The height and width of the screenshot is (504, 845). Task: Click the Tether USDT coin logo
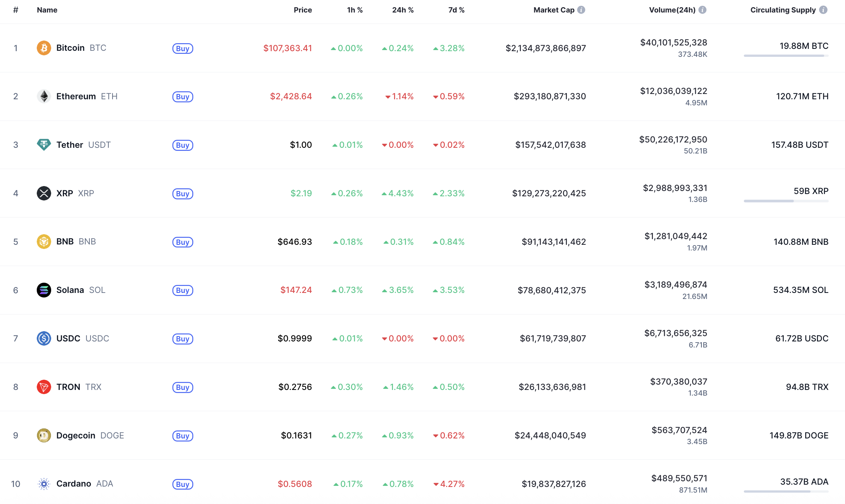pyautogui.click(x=44, y=145)
